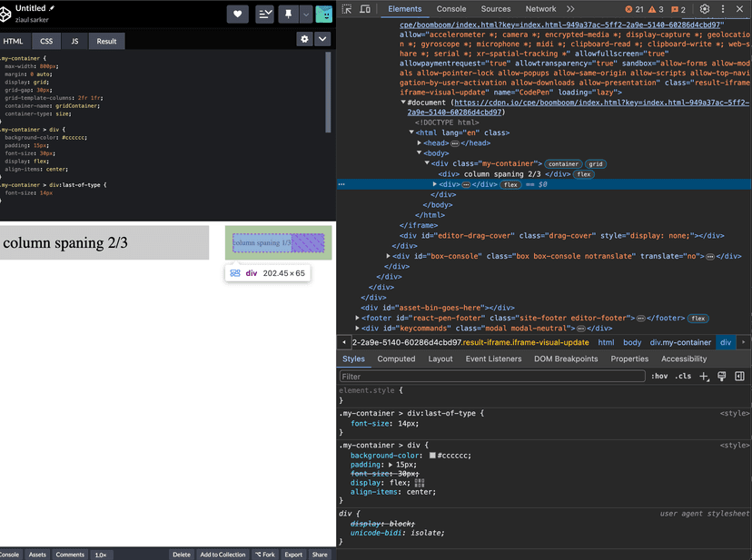The image size is (752, 560).
Task: Switch to the Computed tab
Action: click(x=396, y=359)
